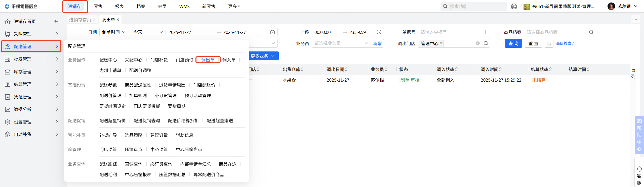Open the 更多业务 dropdown button
644x187 pixels.
coord(263,56)
